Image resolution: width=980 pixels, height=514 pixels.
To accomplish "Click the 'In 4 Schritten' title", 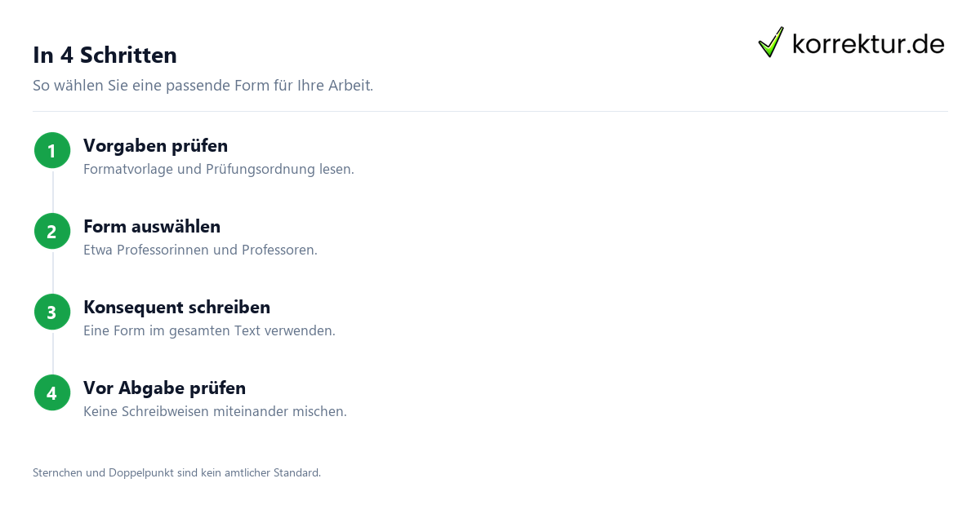I will click(x=105, y=55).
